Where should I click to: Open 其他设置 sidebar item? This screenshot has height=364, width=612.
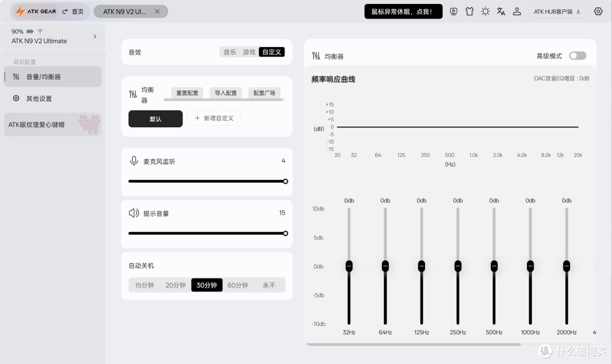(x=53, y=99)
